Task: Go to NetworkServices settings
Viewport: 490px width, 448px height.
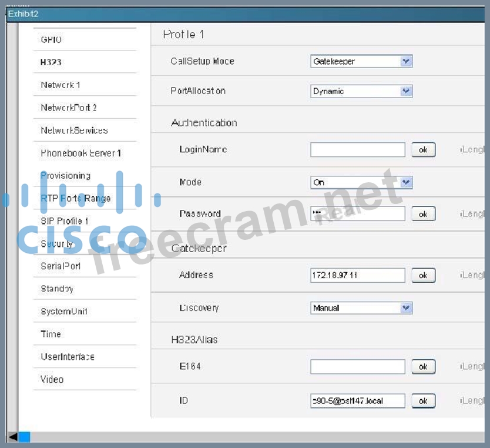Action: pos(74,130)
